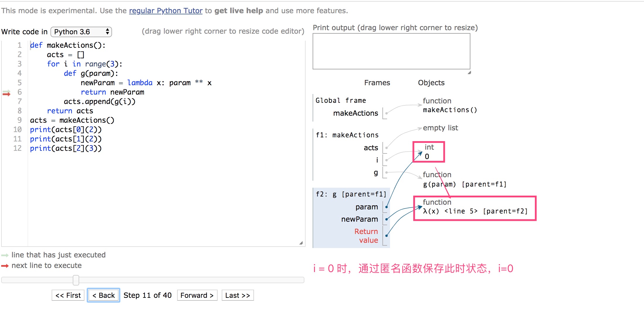Click print output box resize handle
The height and width of the screenshot is (323, 644).
(x=469, y=73)
